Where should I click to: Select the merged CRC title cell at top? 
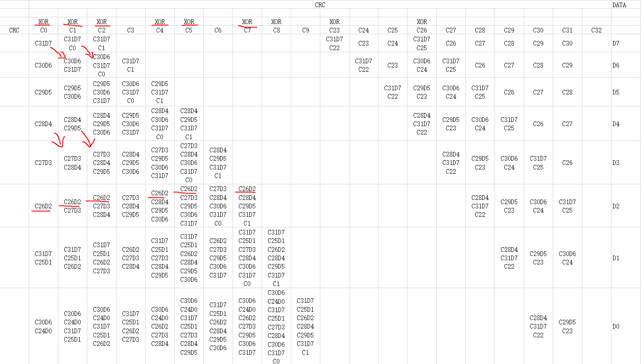pyautogui.click(x=320, y=5)
